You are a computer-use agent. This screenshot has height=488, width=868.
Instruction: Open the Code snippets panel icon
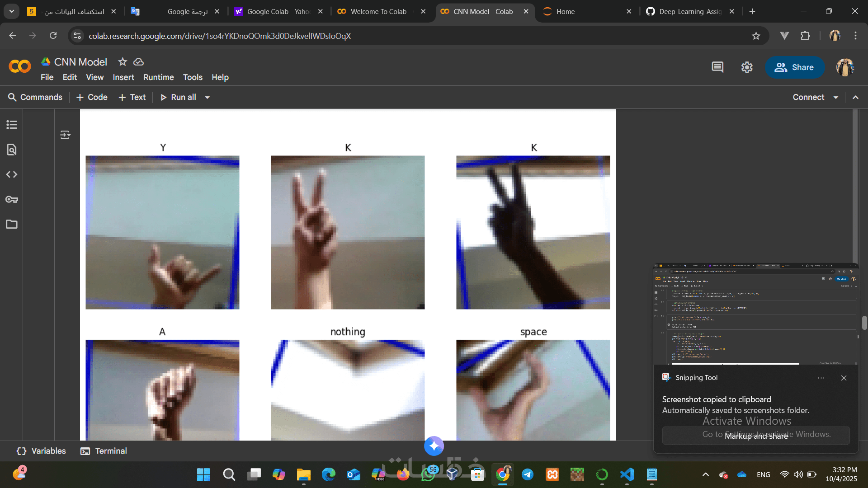click(12, 174)
